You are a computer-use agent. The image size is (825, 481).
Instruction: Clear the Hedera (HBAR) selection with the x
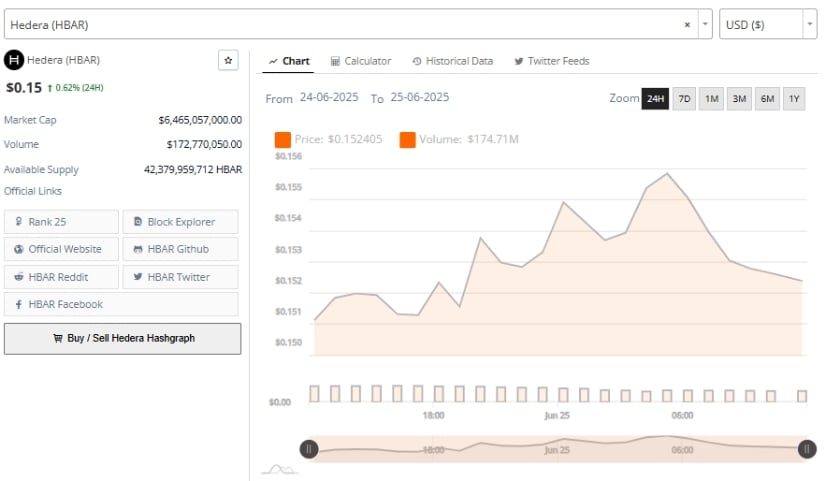[x=687, y=24]
